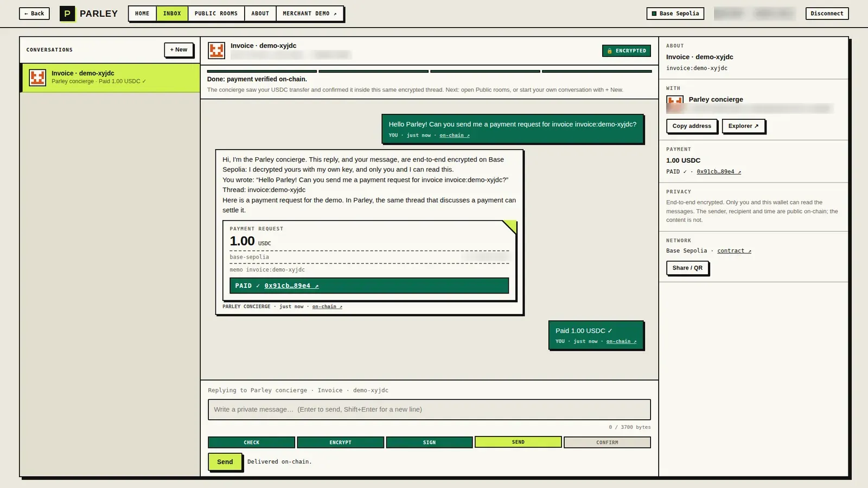
Task: Click the Check progress step
Action: click(251, 442)
